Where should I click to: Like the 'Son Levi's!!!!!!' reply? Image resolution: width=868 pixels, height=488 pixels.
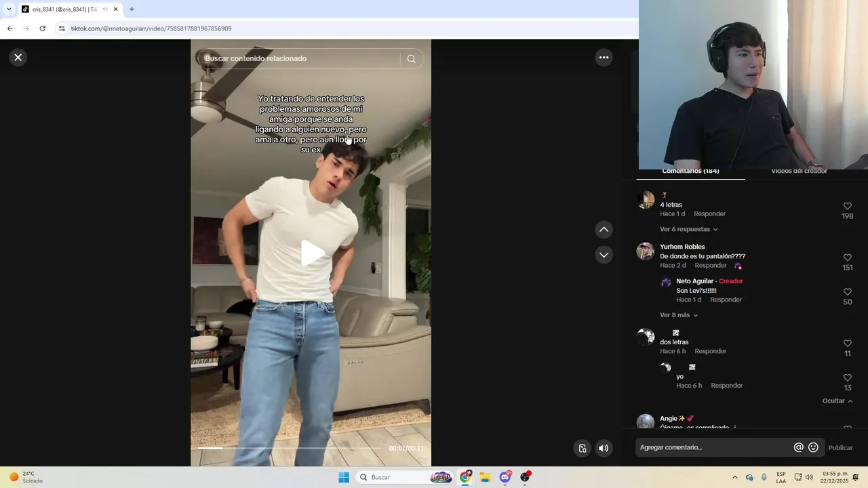[x=847, y=292]
